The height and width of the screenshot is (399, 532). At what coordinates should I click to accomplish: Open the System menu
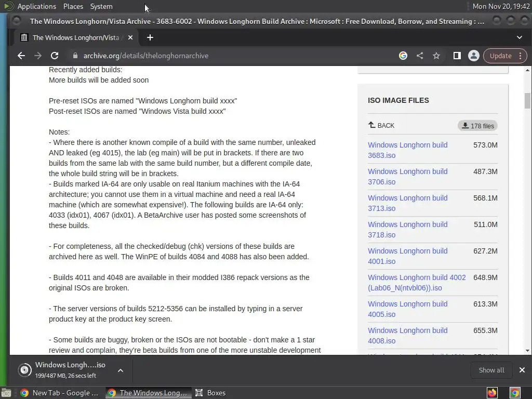[x=101, y=6]
